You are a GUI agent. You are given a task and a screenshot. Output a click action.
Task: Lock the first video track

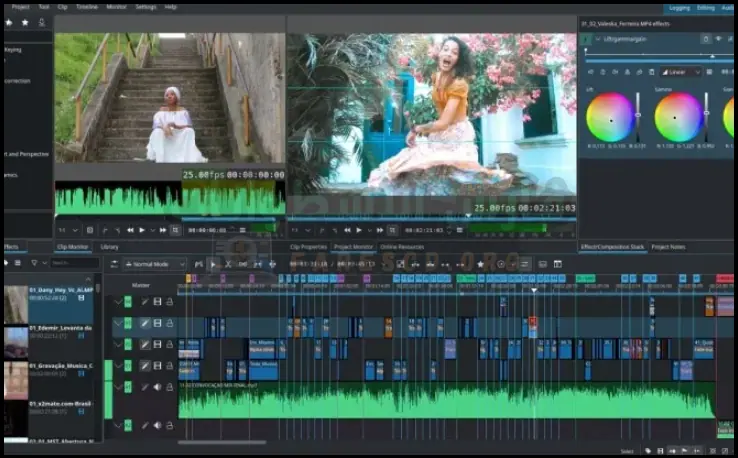[169, 301]
